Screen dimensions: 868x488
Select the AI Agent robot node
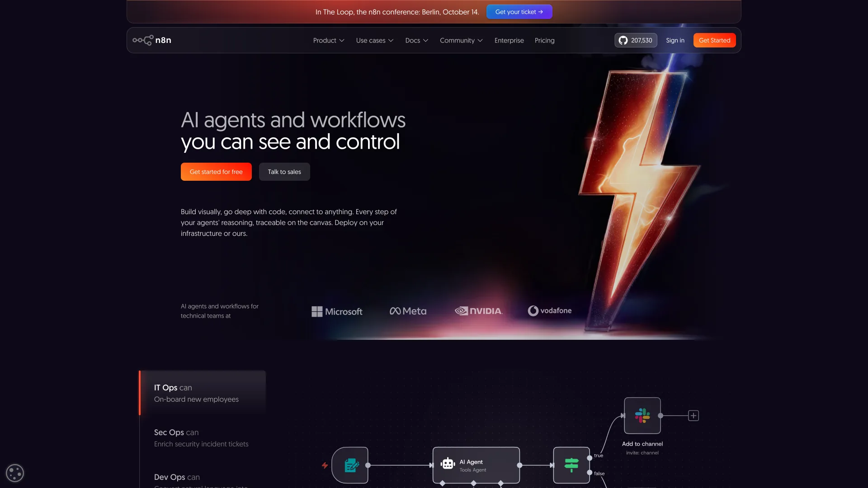(x=476, y=465)
